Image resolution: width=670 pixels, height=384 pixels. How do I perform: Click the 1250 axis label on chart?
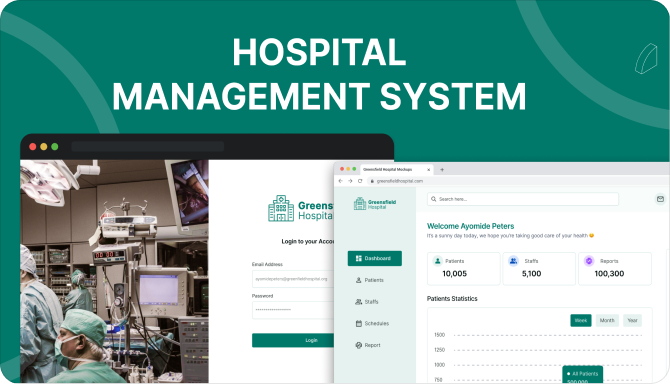click(x=440, y=350)
